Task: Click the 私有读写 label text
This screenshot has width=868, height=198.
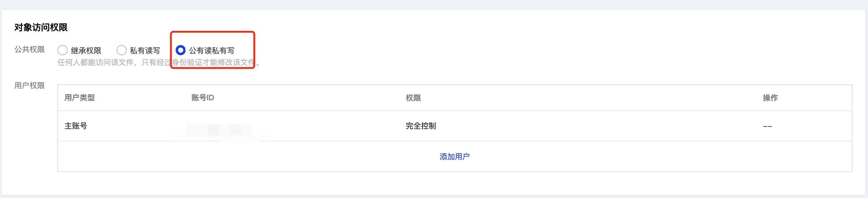Action: [x=145, y=50]
